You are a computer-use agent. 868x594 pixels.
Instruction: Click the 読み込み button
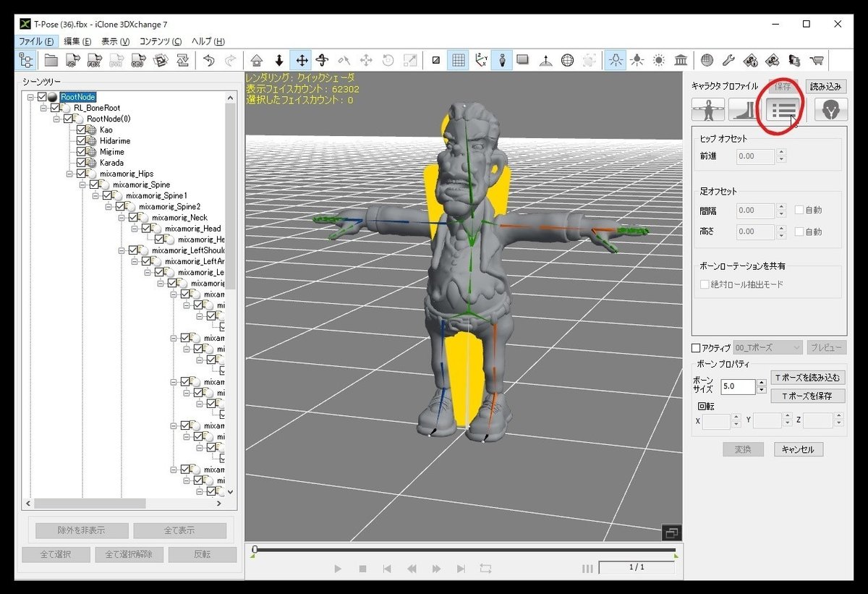(x=825, y=86)
